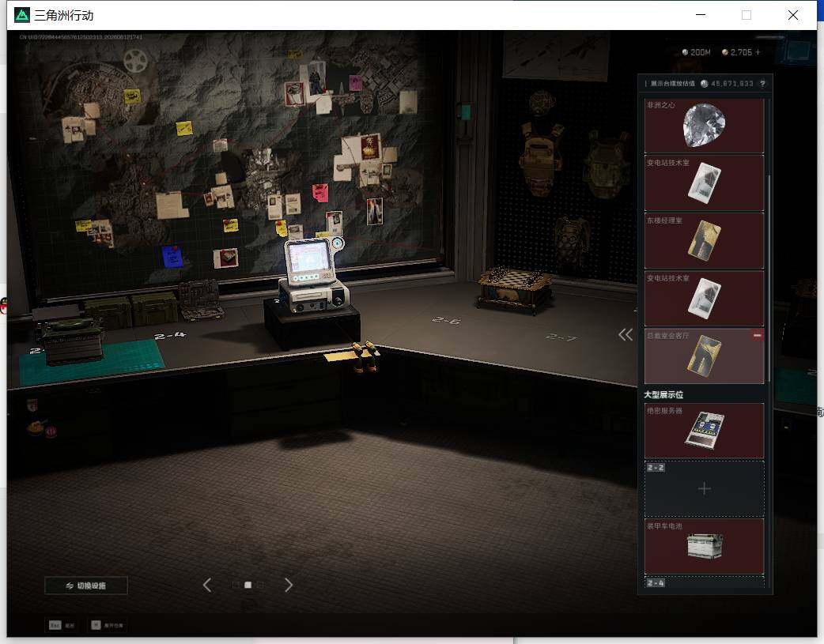The width and height of the screenshot is (824, 644).
Task: Click the plus icon next to 2,705 currency
Action: [758, 52]
